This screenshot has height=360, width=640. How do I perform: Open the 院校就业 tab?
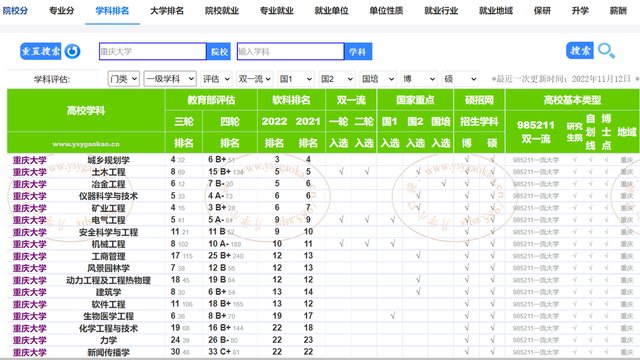222,11
